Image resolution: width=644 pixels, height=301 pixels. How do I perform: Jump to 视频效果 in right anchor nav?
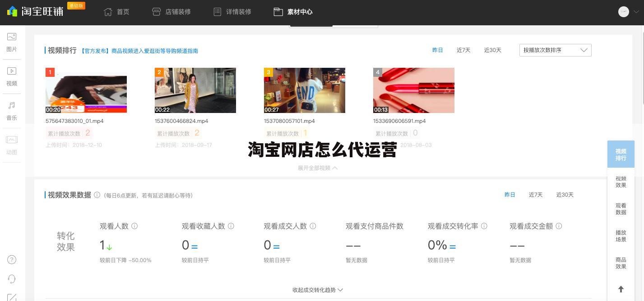(621, 182)
